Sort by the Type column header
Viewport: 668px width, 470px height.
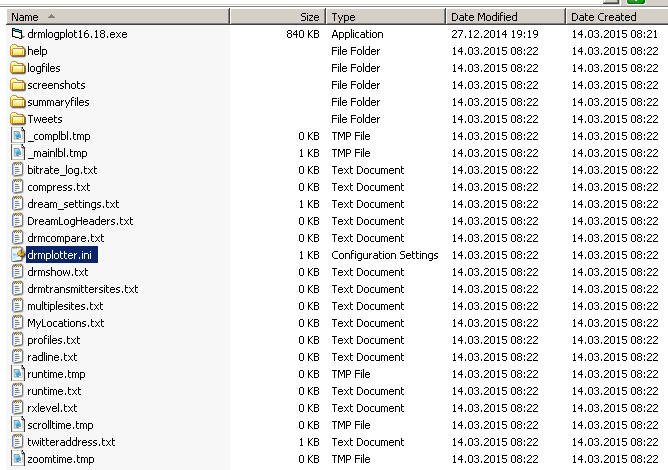(386, 17)
